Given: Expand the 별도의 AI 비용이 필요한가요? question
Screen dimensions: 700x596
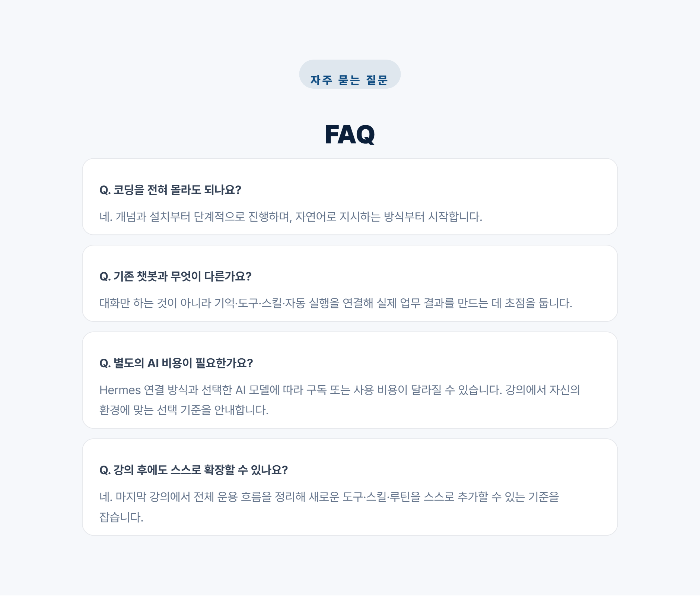Looking at the screenshot, I should pos(176,363).
